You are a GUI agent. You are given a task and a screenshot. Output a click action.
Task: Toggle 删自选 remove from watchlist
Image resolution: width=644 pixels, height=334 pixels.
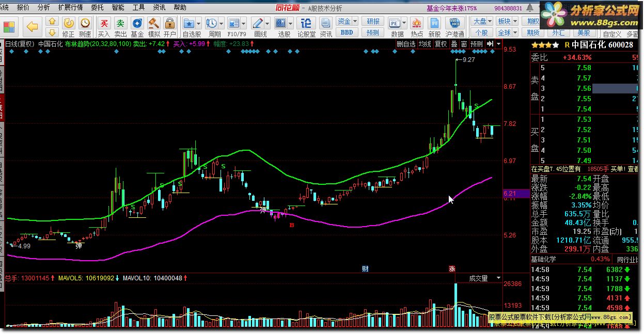pyautogui.click(x=406, y=44)
